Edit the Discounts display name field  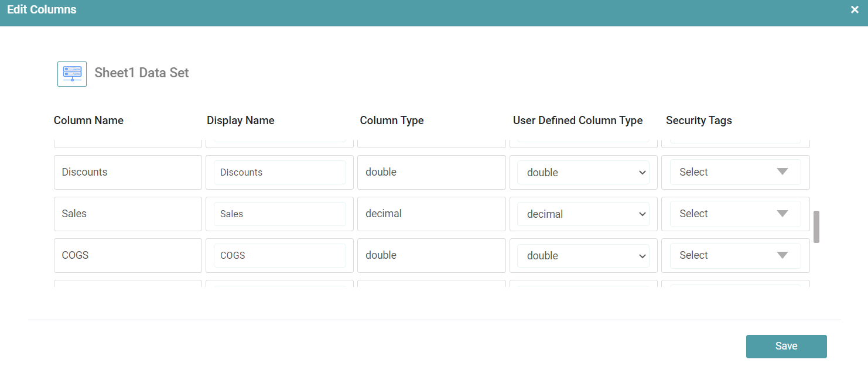(279, 173)
